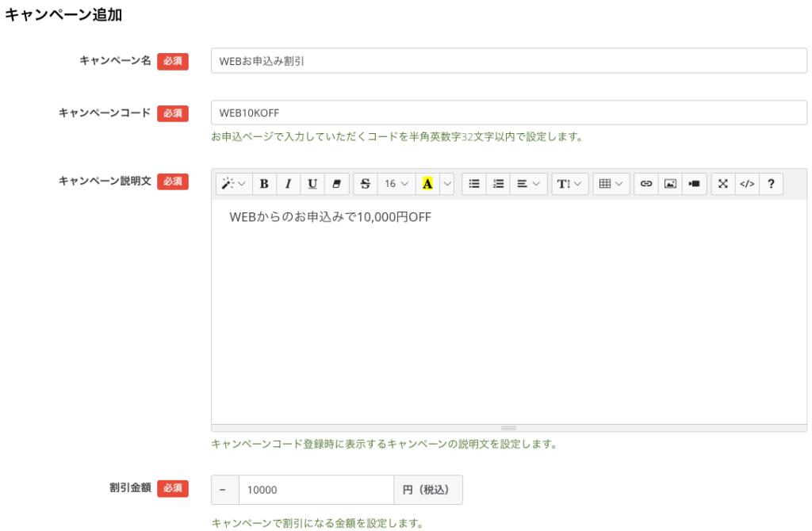Open the magic wand style dropdown
This screenshot has height=531, width=812.
pos(234,184)
